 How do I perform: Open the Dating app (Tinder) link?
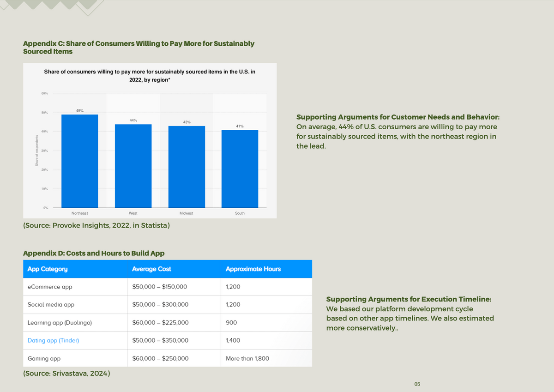pos(54,340)
